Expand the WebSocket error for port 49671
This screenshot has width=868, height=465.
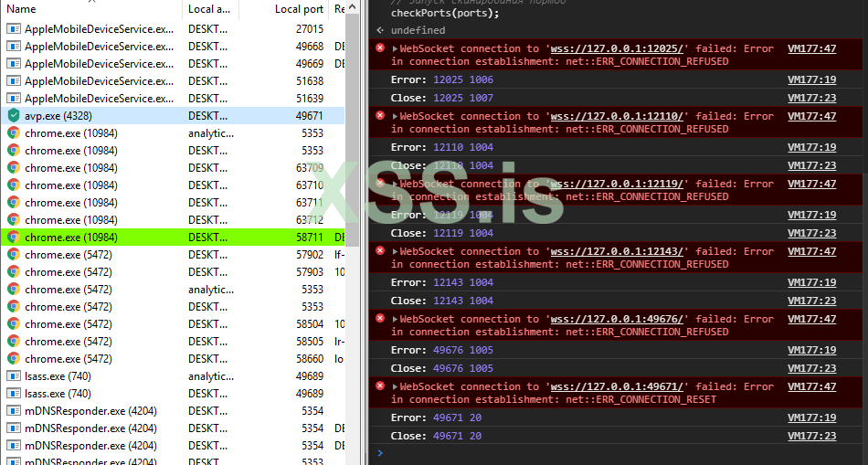pos(396,386)
